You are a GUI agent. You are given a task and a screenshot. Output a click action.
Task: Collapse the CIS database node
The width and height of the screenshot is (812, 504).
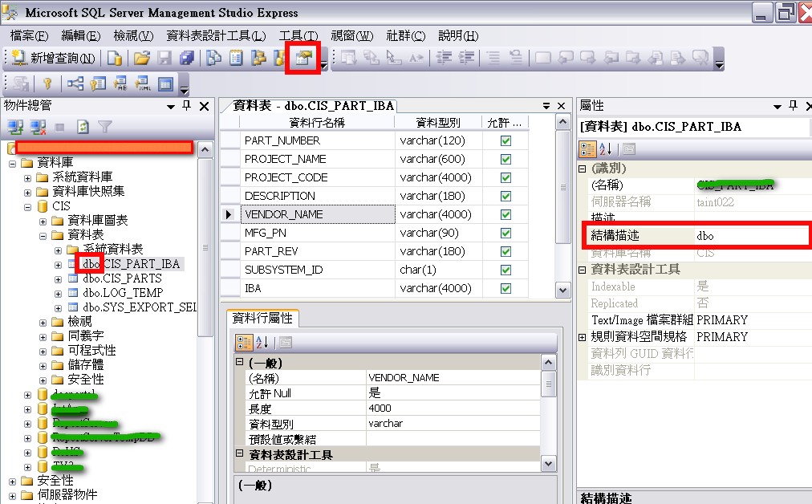point(27,207)
